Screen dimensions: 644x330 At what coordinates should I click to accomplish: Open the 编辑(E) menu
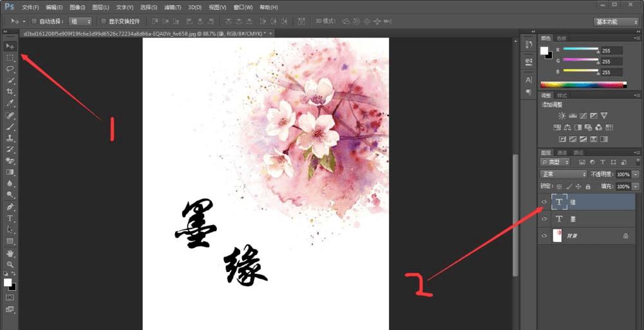click(x=54, y=7)
